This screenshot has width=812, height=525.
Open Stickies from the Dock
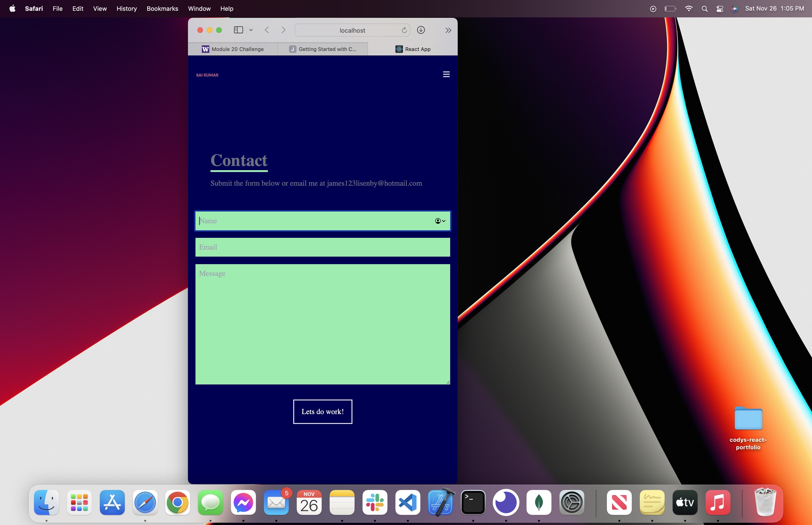[x=652, y=502]
